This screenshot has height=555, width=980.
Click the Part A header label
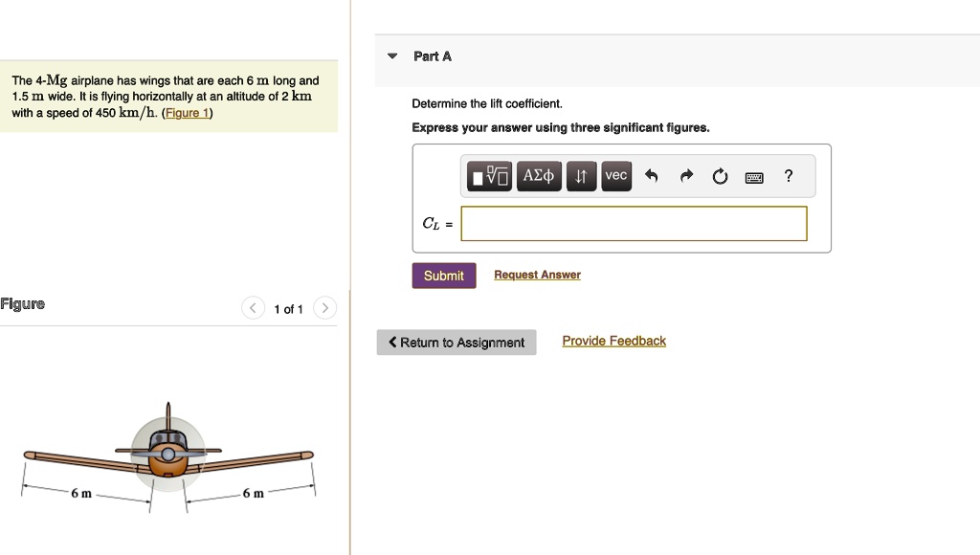click(433, 56)
